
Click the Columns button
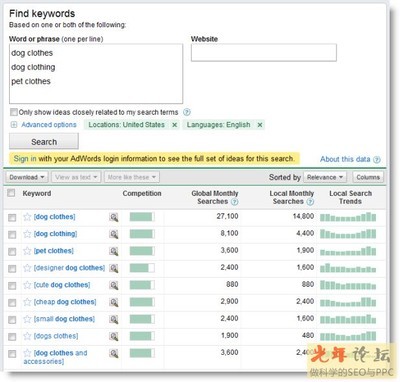(x=368, y=177)
